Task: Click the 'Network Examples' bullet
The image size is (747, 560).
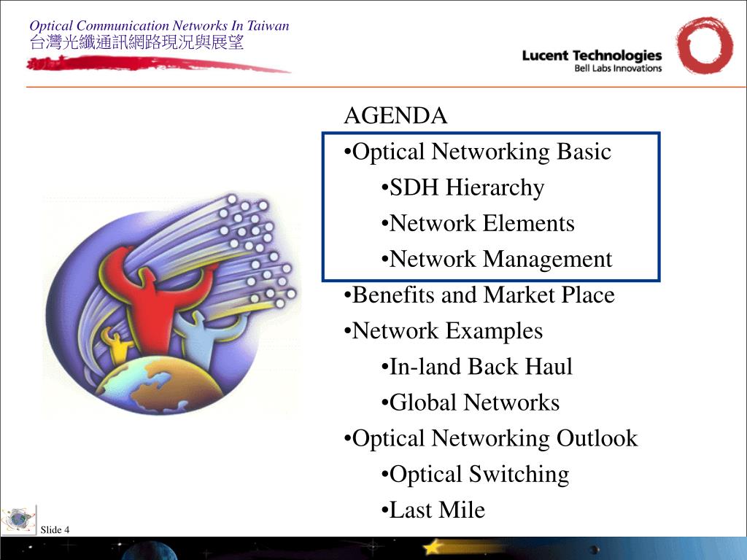Action: (x=443, y=331)
